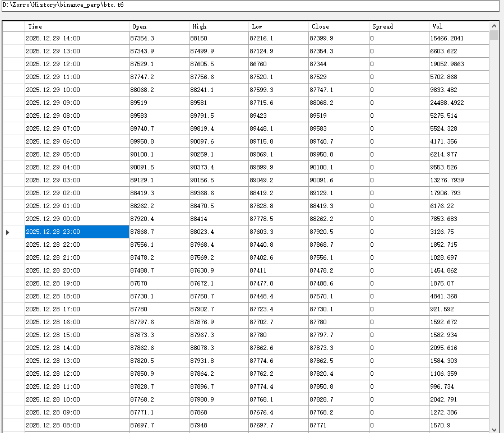
Task: Click the Time column header
Action: click(77, 26)
